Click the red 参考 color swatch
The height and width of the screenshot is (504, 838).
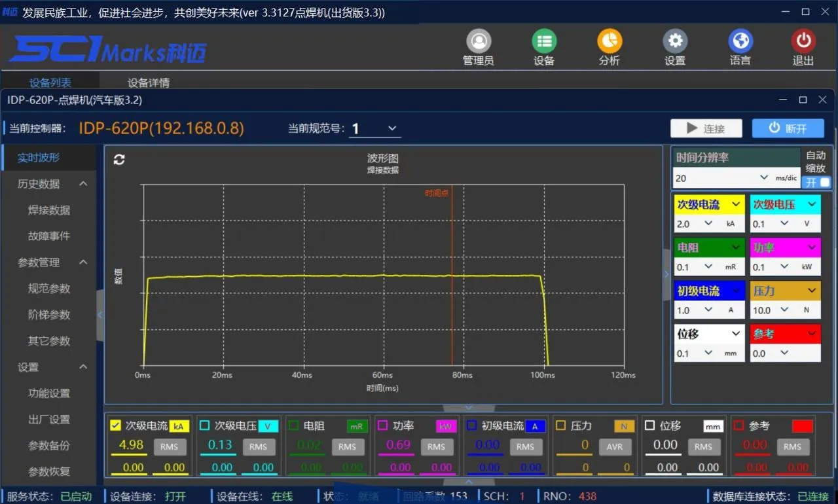[x=802, y=426]
